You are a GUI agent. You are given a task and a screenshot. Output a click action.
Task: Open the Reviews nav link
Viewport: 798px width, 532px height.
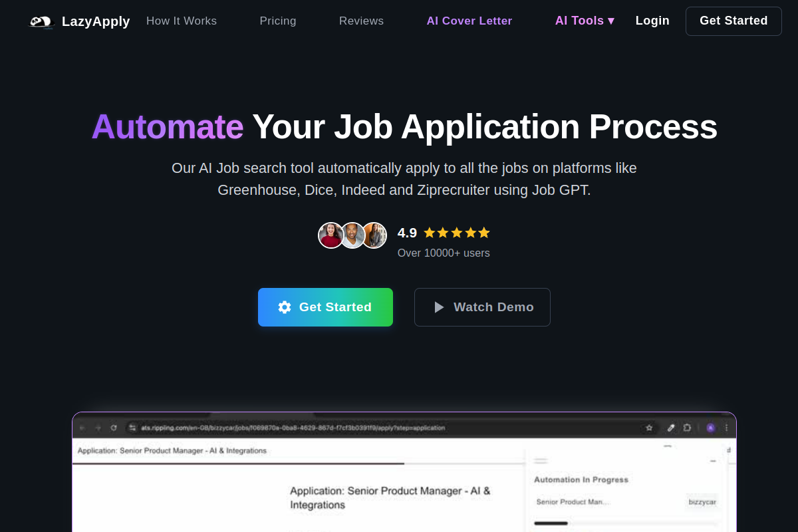pos(361,21)
